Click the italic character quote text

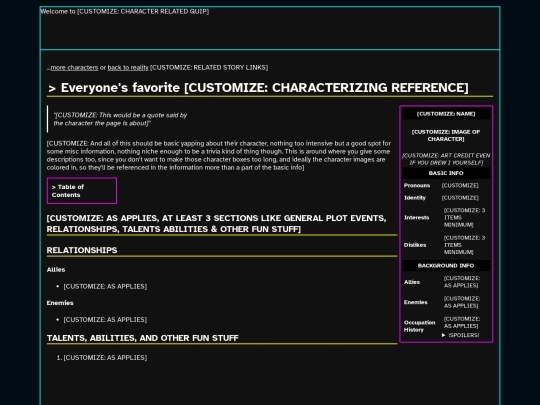coord(121,119)
